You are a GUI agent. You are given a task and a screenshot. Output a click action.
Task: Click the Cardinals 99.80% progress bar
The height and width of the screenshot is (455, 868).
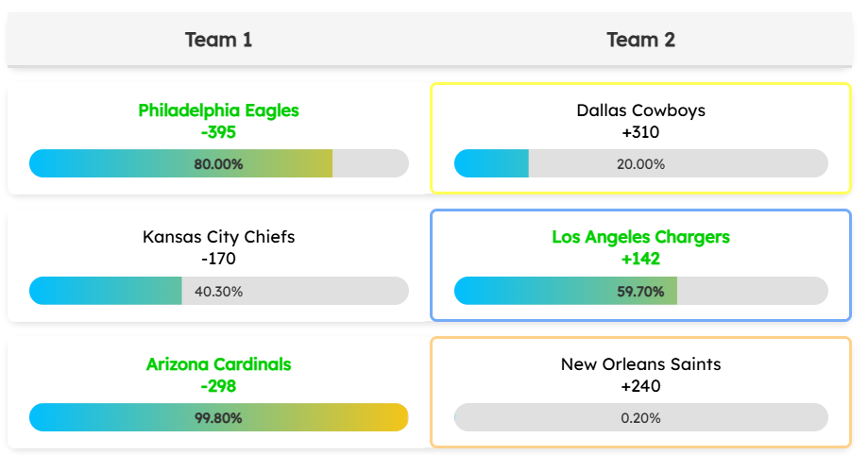click(218, 417)
